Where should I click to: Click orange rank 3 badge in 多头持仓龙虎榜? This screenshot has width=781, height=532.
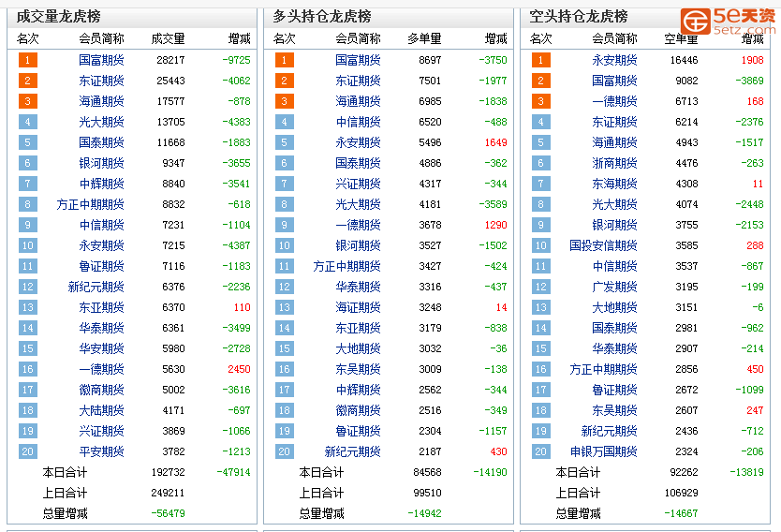pos(284,101)
